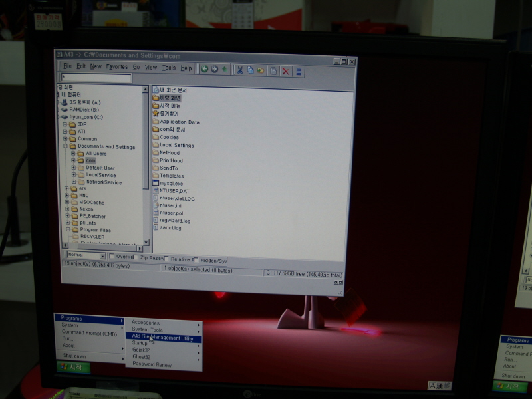This screenshot has height=399, width=532.
Task: Toggle the Zip Password checkbox
Action: [x=136, y=257]
